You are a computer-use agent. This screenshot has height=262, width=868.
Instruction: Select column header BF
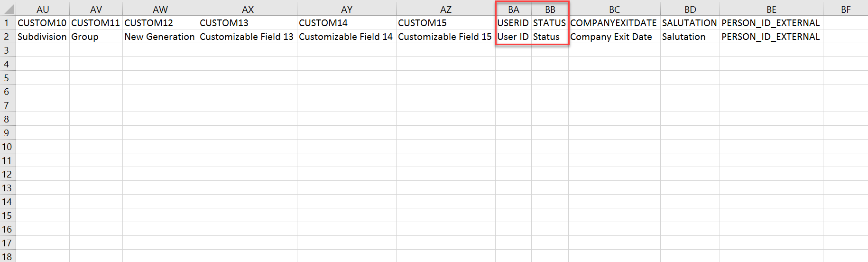tap(846, 9)
